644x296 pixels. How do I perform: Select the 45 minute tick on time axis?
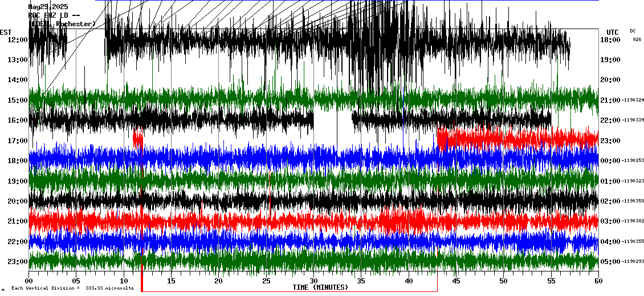[456, 281]
